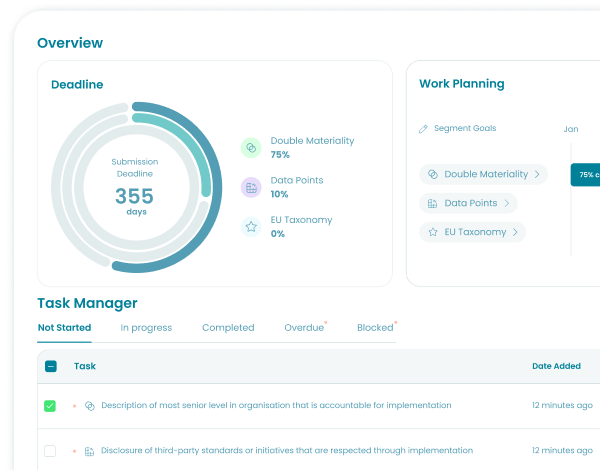Toggle the select-all checkbox in Task header
This screenshot has width=600, height=470.
pos(51,366)
